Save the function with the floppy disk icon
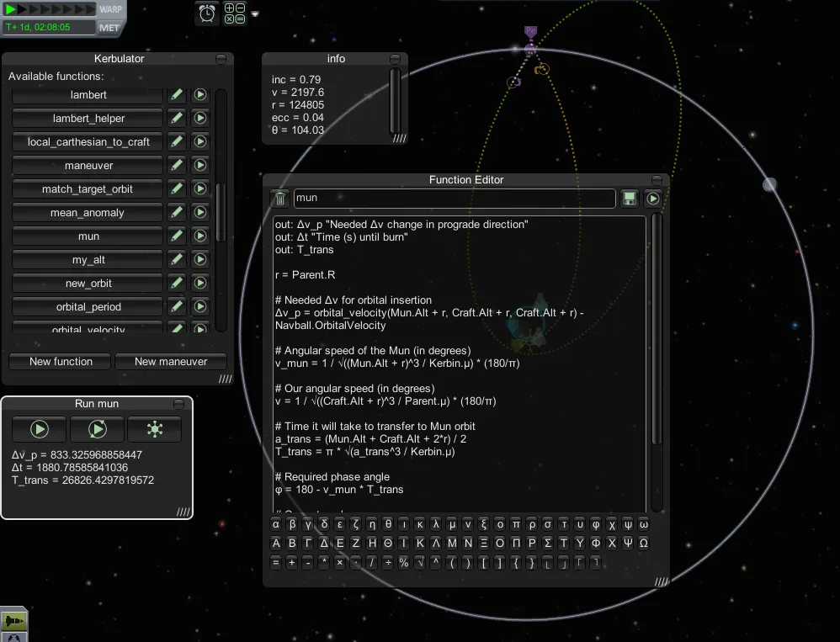The image size is (840, 642). tap(630, 199)
